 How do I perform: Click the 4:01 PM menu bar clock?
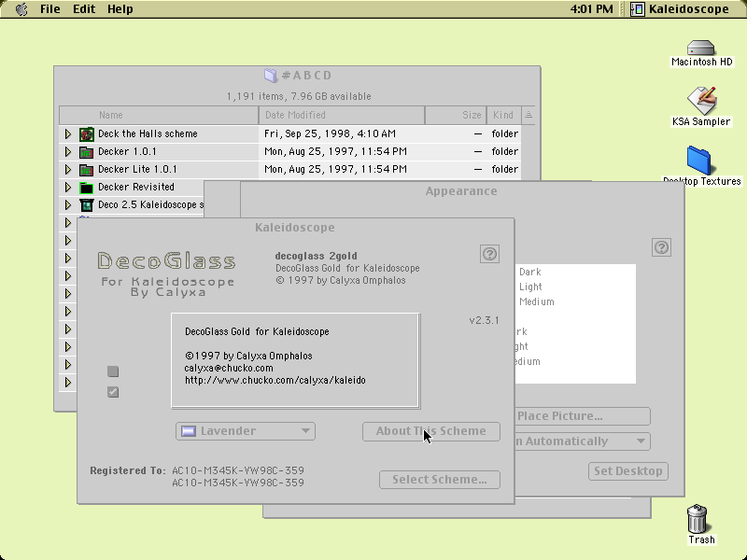coord(591,9)
